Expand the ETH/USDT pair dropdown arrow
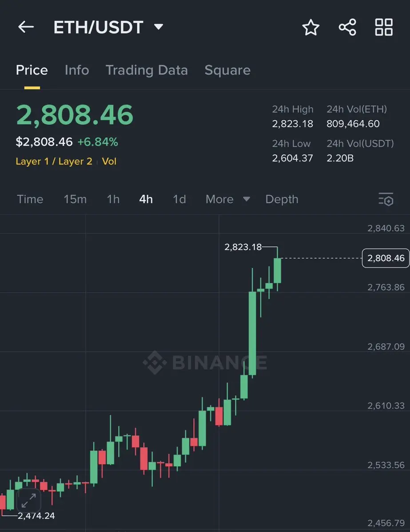 point(159,27)
